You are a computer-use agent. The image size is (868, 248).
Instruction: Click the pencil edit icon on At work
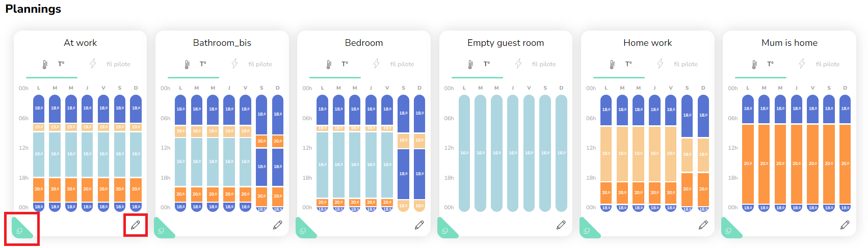tap(136, 225)
